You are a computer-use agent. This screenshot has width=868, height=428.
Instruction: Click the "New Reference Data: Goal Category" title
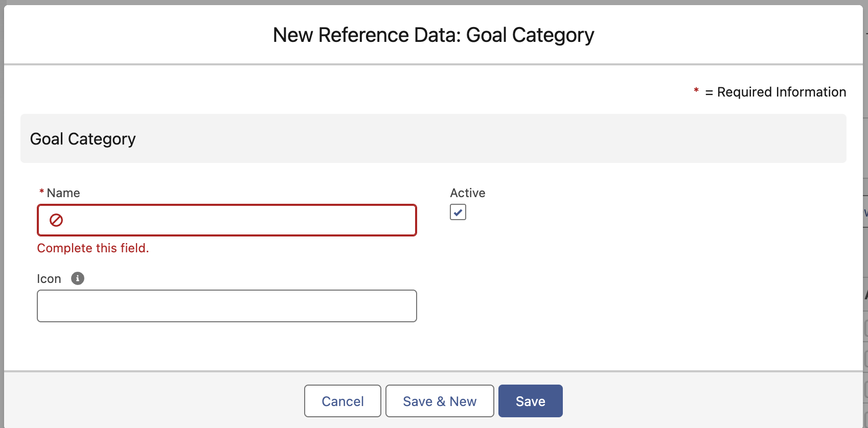(x=433, y=35)
